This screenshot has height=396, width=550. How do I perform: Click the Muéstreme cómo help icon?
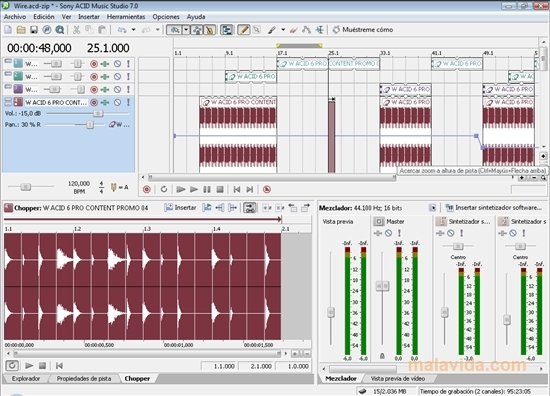(x=336, y=30)
